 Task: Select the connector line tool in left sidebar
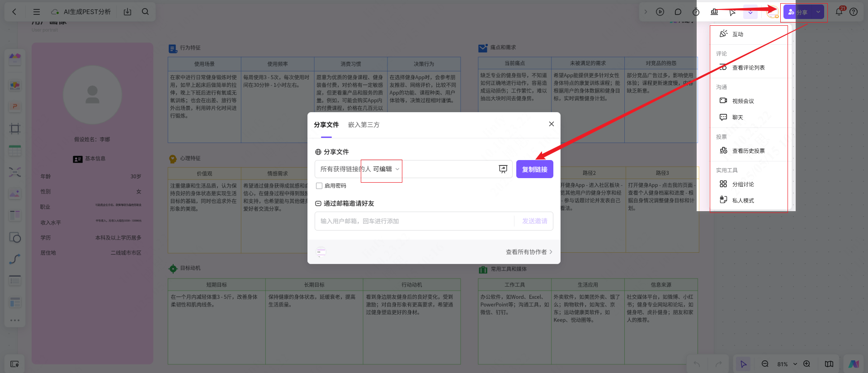tap(15, 259)
